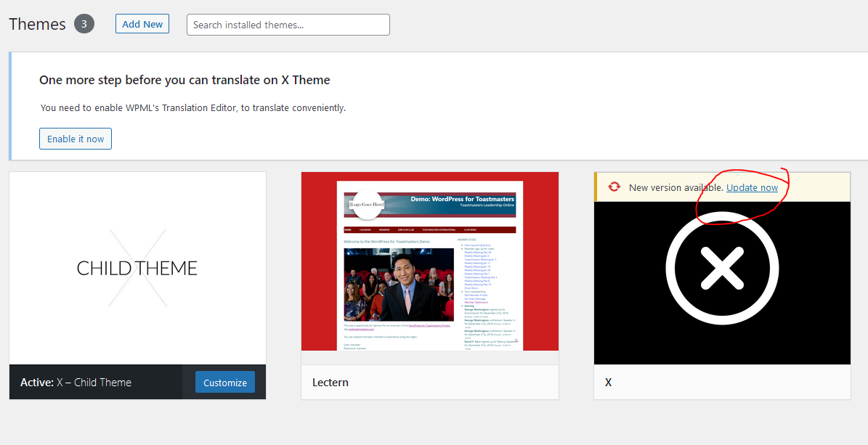Click the Themes page heading
868x445 pixels.
point(38,24)
